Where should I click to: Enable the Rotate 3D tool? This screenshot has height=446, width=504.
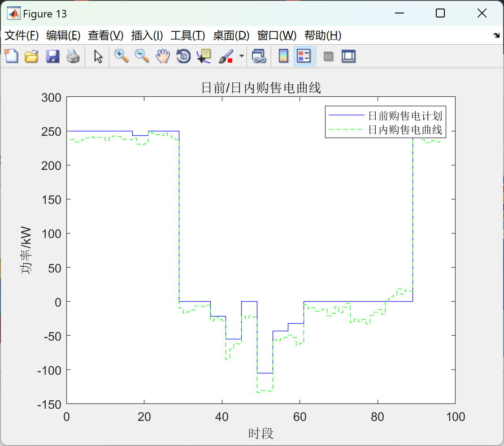click(183, 56)
